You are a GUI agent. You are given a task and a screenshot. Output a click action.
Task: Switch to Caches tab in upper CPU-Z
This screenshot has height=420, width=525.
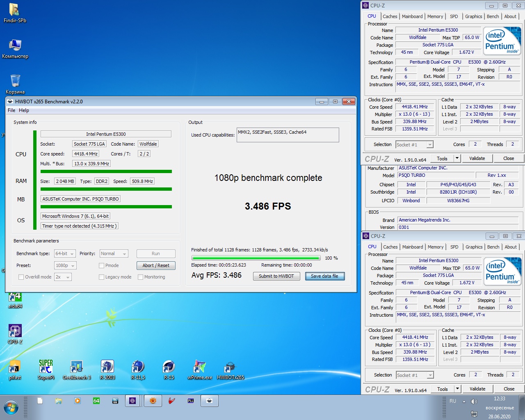[390, 16]
